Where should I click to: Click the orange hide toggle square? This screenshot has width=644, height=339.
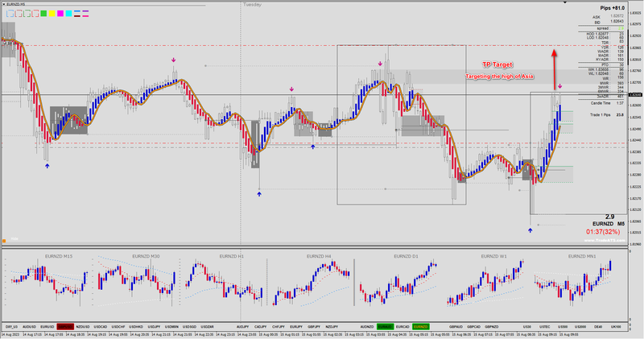pyautogui.click(x=4, y=241)
